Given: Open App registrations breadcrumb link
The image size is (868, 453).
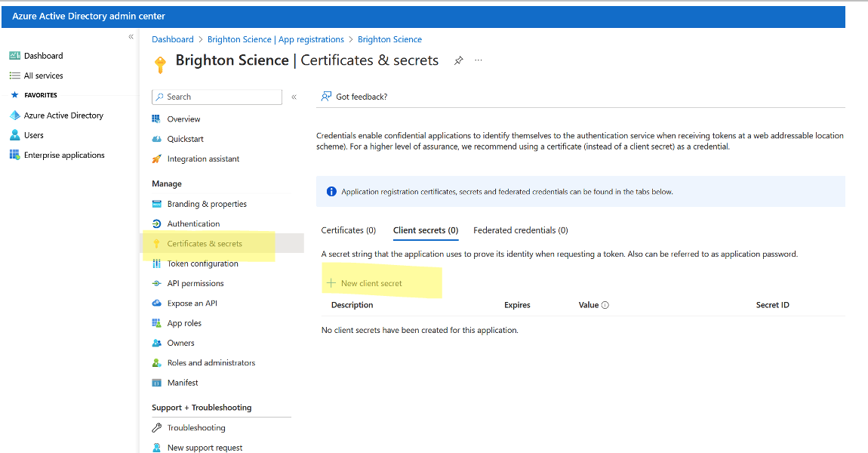Looking at the screenshot, I should click(275, 39).
